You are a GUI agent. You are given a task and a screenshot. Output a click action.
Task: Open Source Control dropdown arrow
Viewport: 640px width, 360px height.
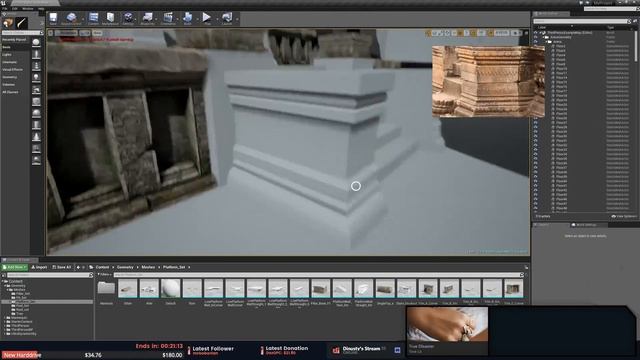(82, 19)
